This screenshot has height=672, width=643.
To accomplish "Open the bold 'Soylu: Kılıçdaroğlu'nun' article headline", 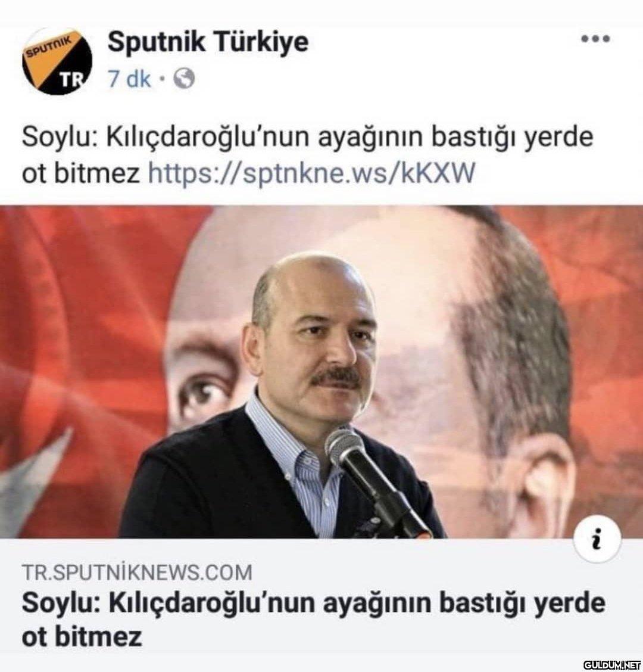I will 313,619.
